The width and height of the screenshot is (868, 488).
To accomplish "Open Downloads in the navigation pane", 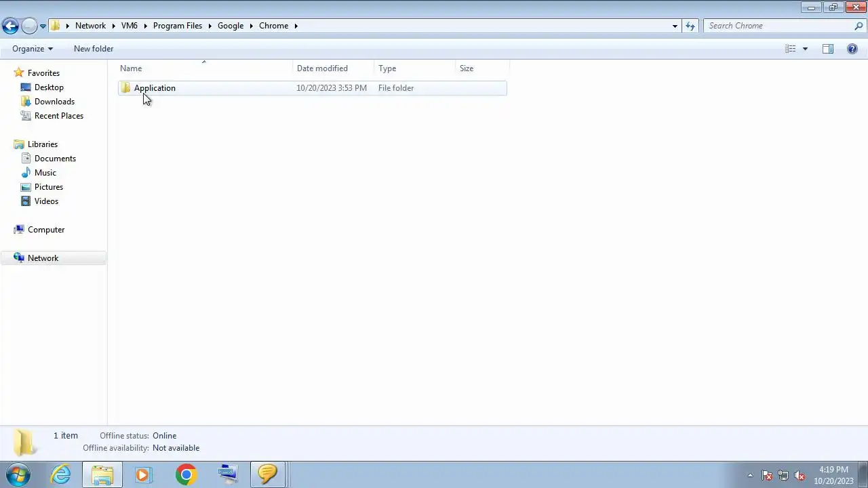I will tap(54, 102).
